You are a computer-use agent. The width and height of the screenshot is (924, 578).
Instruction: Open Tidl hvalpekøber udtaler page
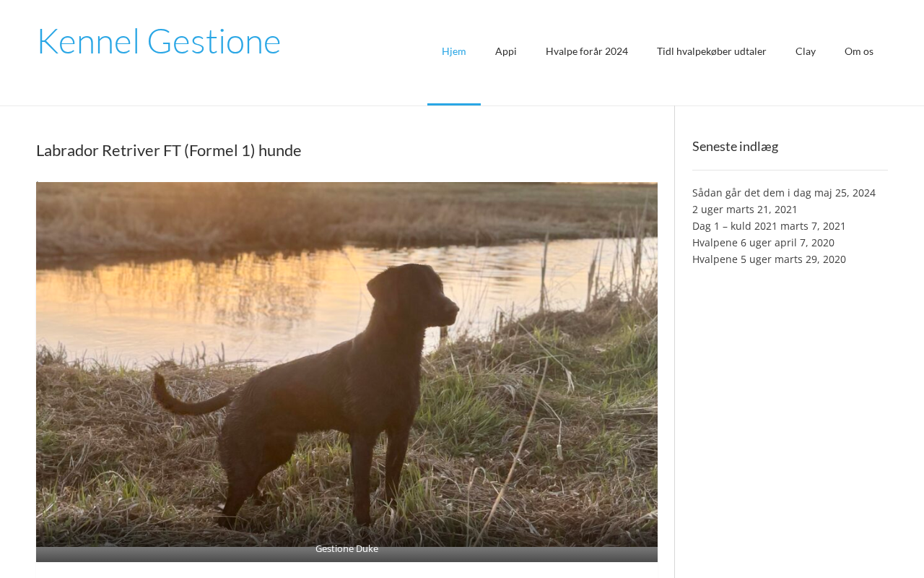712,51
